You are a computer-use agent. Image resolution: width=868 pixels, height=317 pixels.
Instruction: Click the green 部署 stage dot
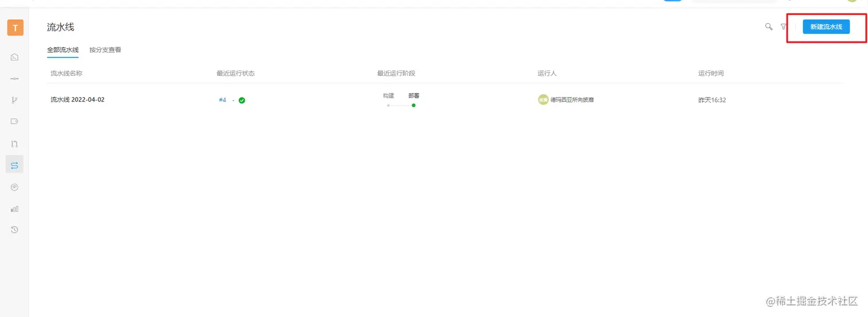click(x=413, y=105)
